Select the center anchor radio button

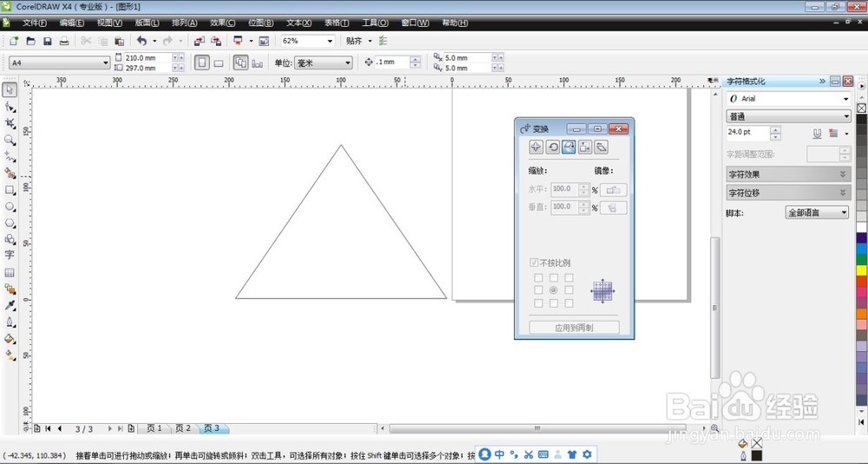coord(554,290)
